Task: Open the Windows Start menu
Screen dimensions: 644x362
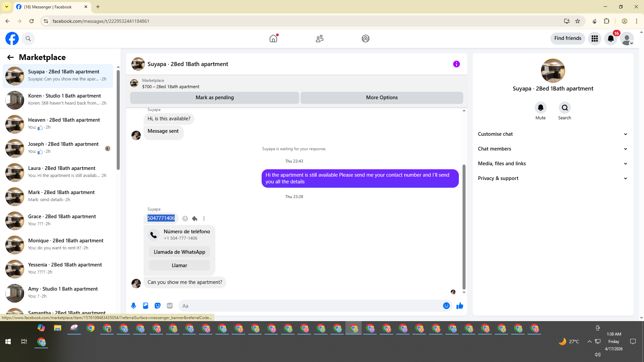Action: pos(8,342)
